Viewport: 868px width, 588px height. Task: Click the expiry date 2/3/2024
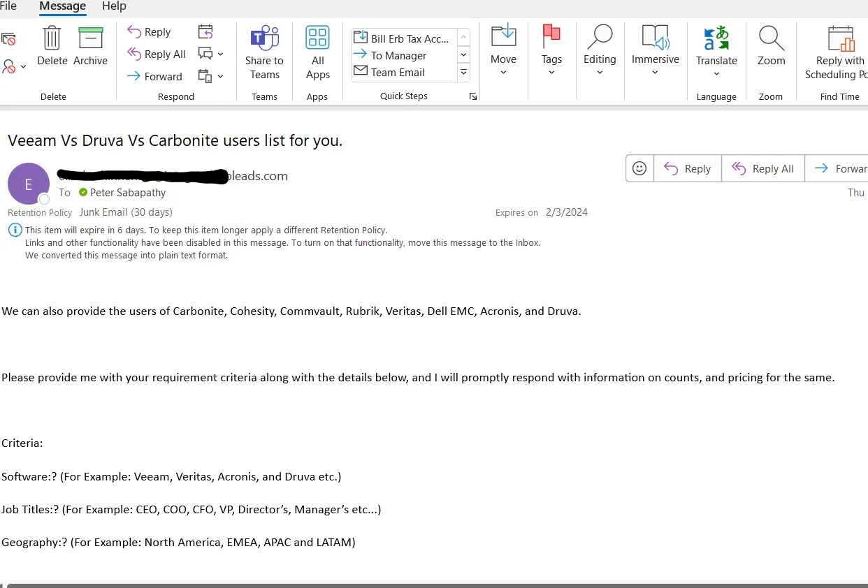point(567,212)
